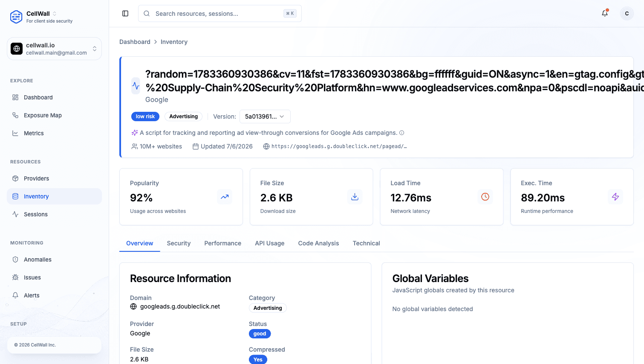Open the Anomalies page
This screenshot has height=364, width=644.
tap(54, 259)
